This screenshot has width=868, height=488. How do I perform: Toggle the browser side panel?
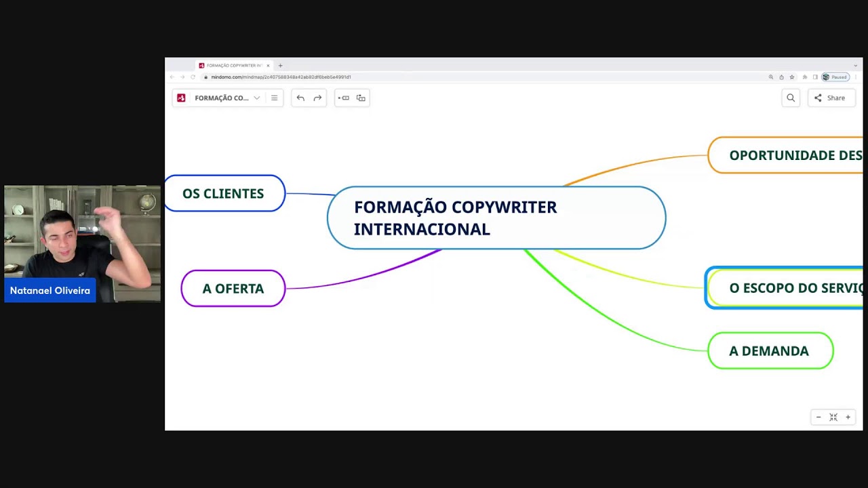815,77
